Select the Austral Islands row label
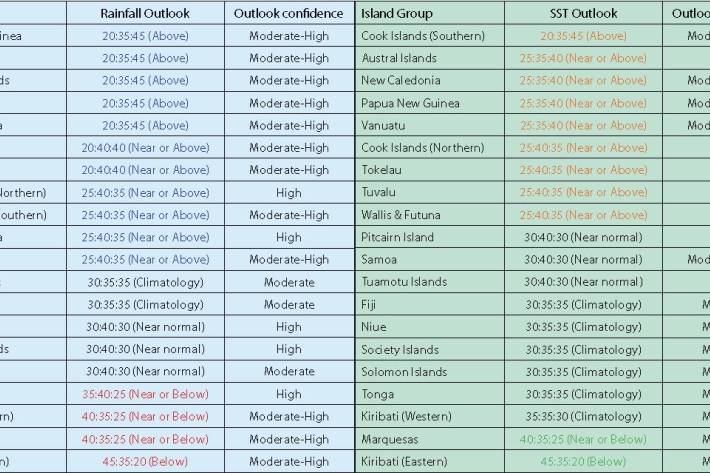 [399, 58]
